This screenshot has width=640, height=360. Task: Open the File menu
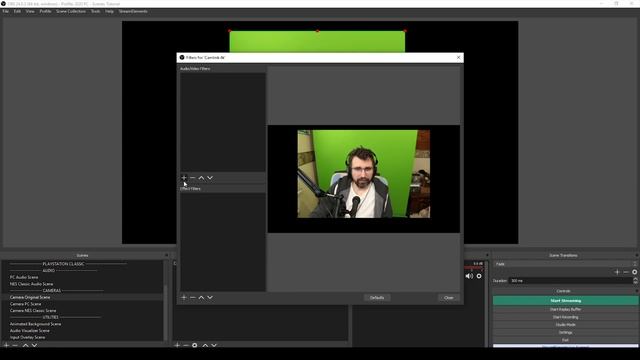point(6,11)
